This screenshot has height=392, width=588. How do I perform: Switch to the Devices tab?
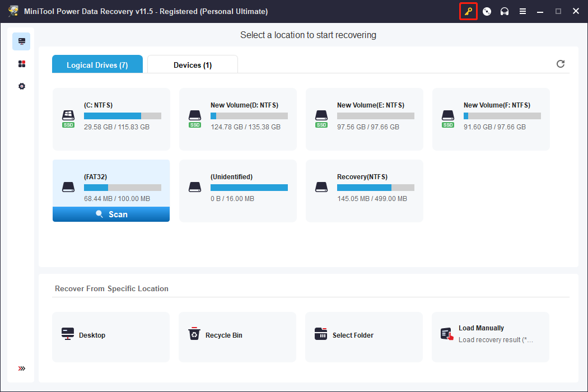[x=192, y=65]
